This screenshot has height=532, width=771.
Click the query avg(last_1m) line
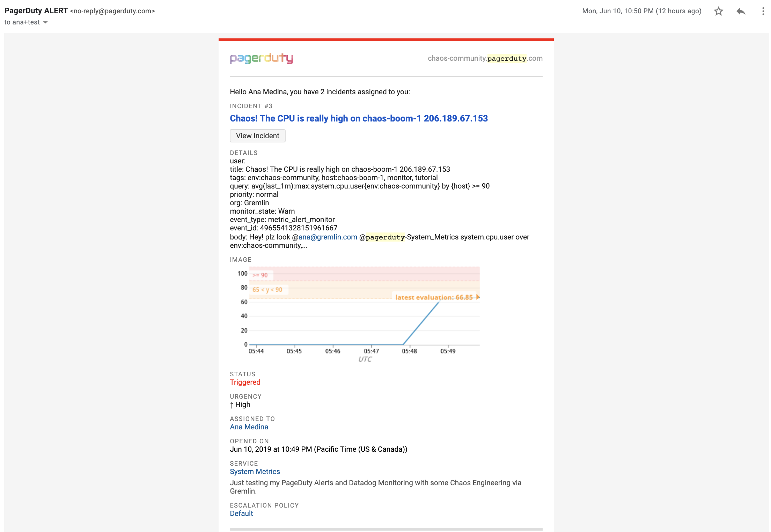(360, 186)
